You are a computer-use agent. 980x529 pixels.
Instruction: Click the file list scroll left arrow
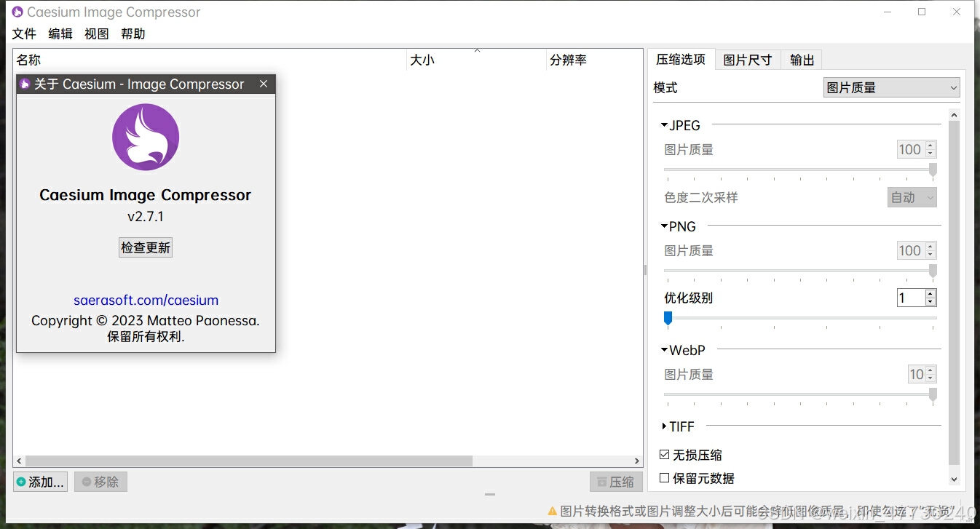[20, 461]
